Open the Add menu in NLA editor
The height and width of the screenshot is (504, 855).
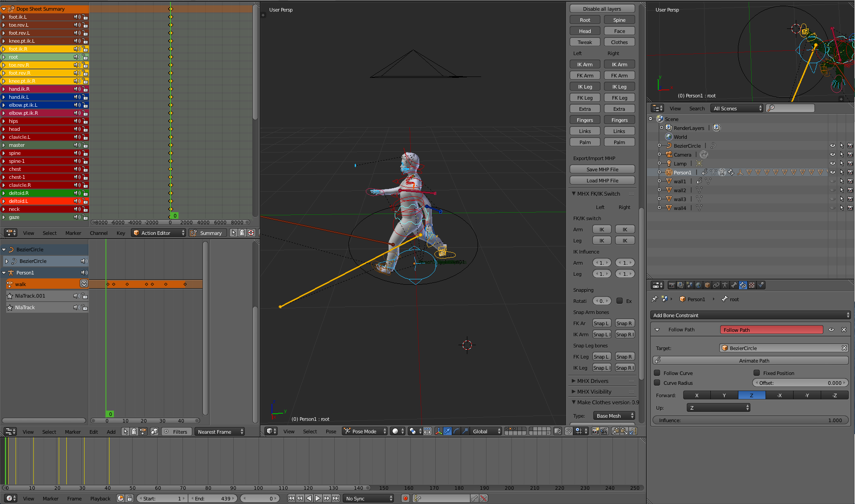[x=111, y=431]
